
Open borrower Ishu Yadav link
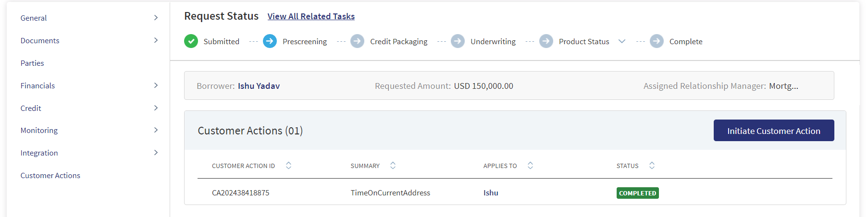(259, 86)
